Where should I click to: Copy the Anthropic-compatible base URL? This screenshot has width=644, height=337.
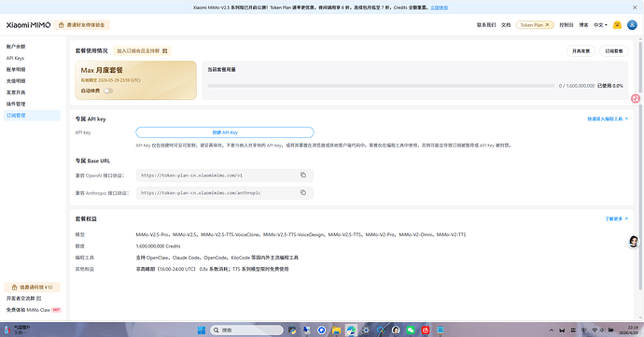pos(303,192)
